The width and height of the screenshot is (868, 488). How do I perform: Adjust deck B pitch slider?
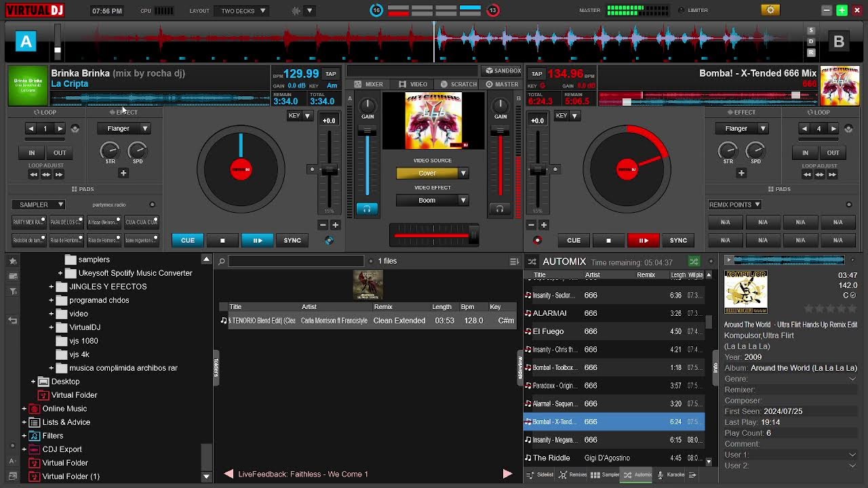click(538, 169)
